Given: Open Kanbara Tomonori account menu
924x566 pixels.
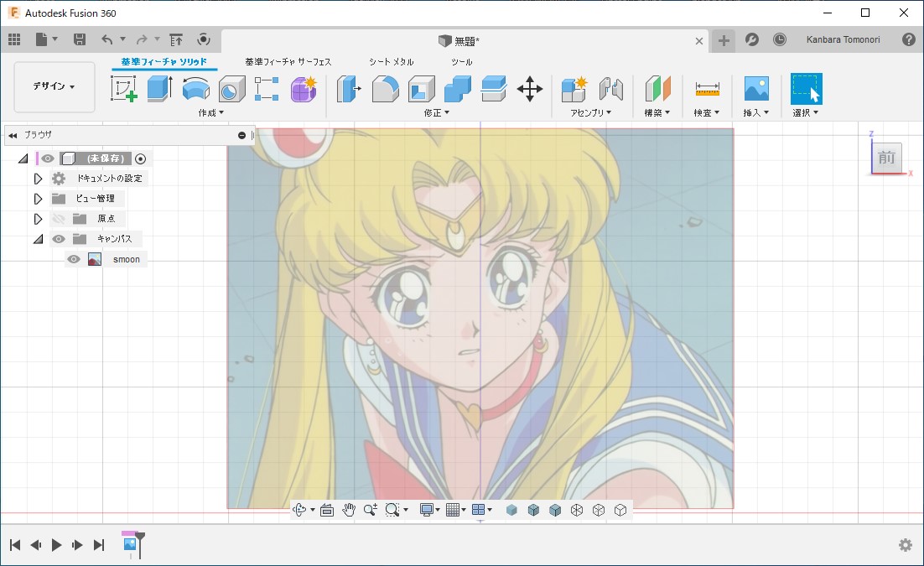Looking at the screenshot, I should coord(844,39).
